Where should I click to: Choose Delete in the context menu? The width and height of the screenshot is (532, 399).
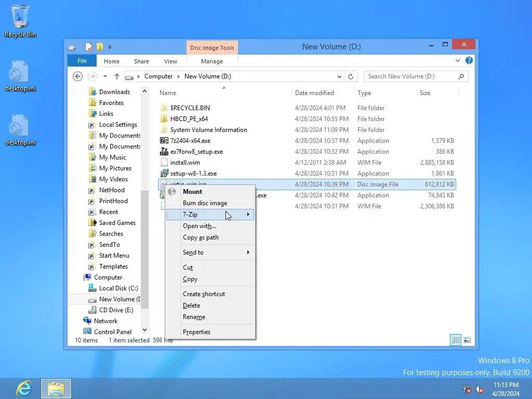210,305
